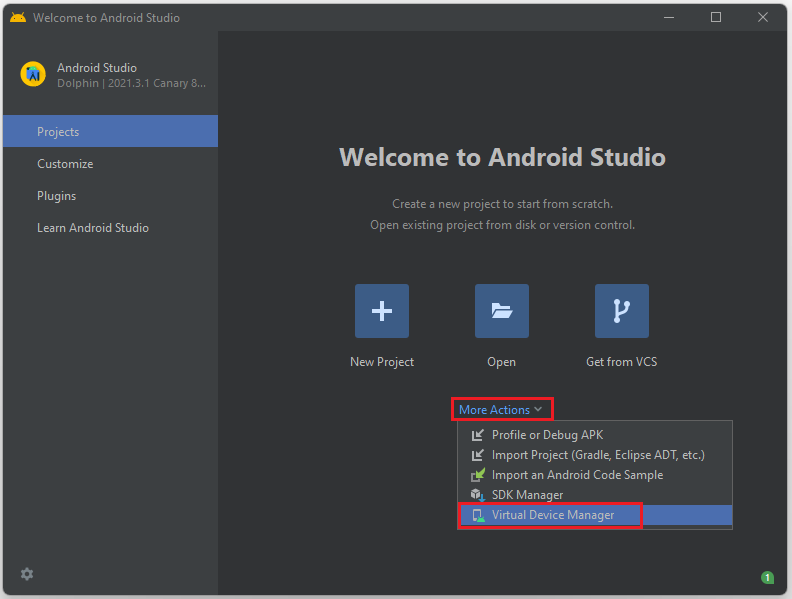Click the New Project label
Viewport: 792px width, 599px height.
(382, 362)
